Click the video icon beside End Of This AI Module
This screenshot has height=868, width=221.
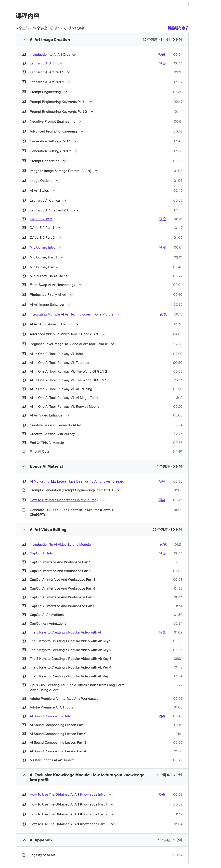(24, 443)
